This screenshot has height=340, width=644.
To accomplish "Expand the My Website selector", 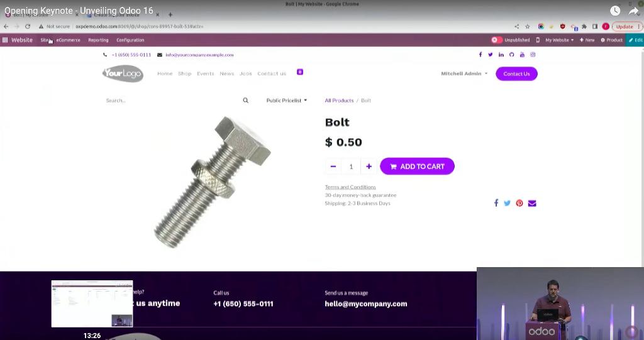I will [559, 40].
